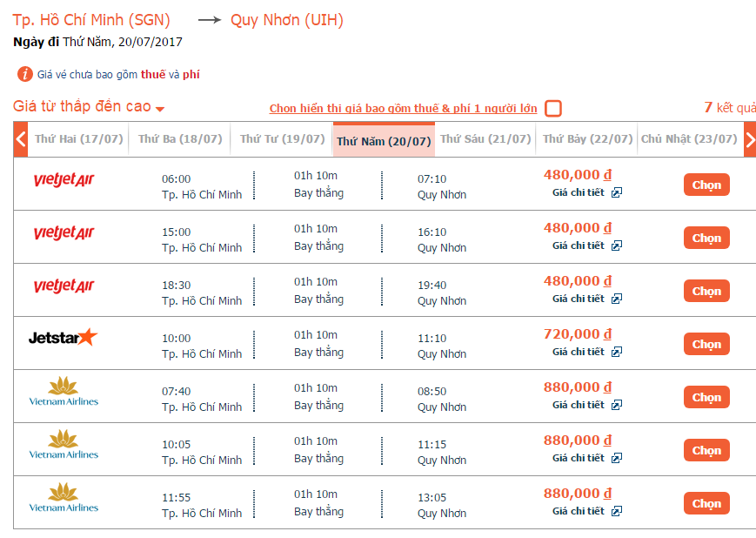756x538 pixels.
Task: Open 'Giá chi tiết' link for 18:30 flight
Action: click(578, 299)
